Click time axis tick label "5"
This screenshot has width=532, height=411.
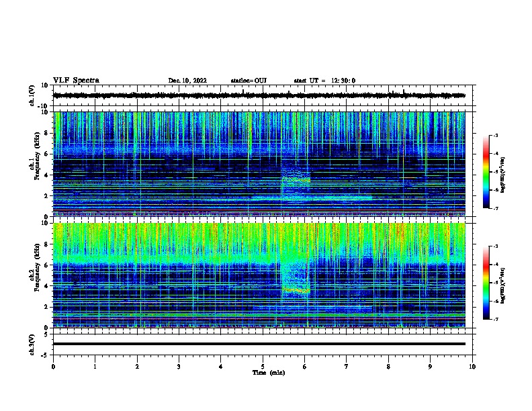point(263,367)
